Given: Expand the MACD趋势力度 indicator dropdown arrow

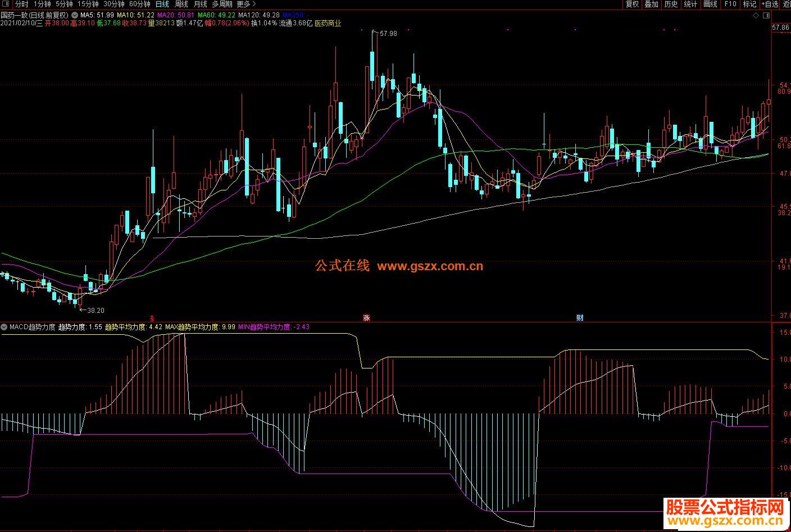Looking at the screenshot, I should tap(4, 326).
